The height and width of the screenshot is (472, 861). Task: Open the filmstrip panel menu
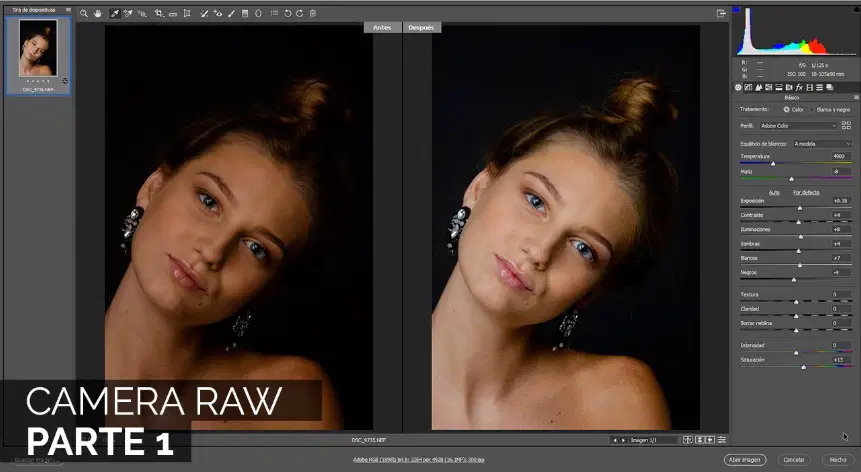click(x=68, y=10)
